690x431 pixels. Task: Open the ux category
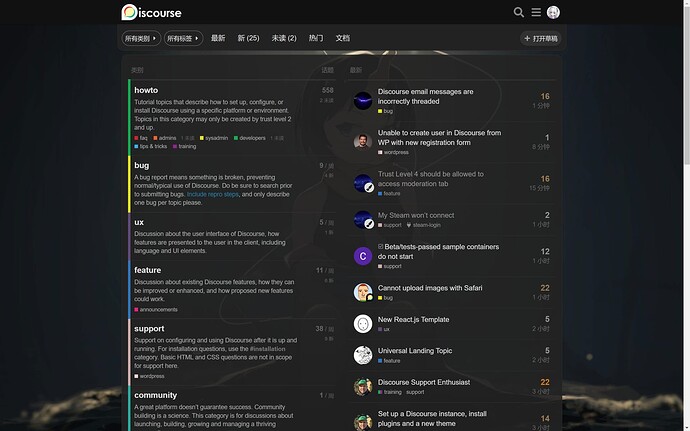point(139,222)
